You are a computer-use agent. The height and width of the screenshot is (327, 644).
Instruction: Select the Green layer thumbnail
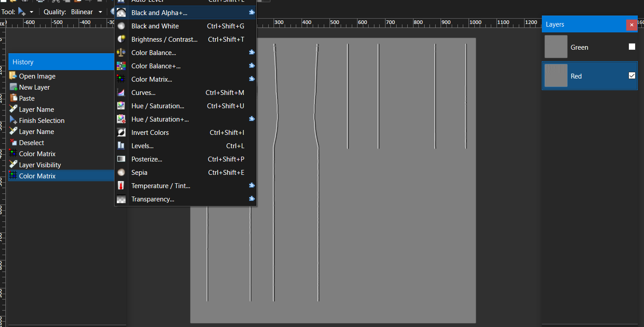click(x=556, y=47)
